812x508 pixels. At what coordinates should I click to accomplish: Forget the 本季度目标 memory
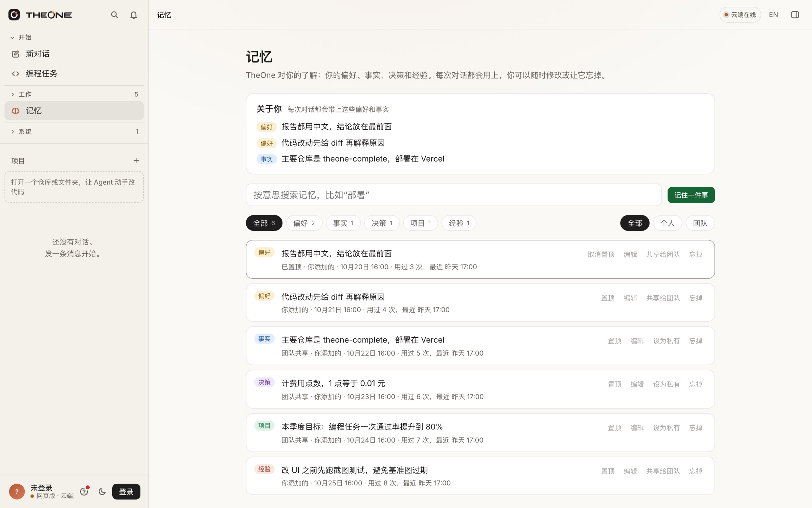[x=696, y=428]
